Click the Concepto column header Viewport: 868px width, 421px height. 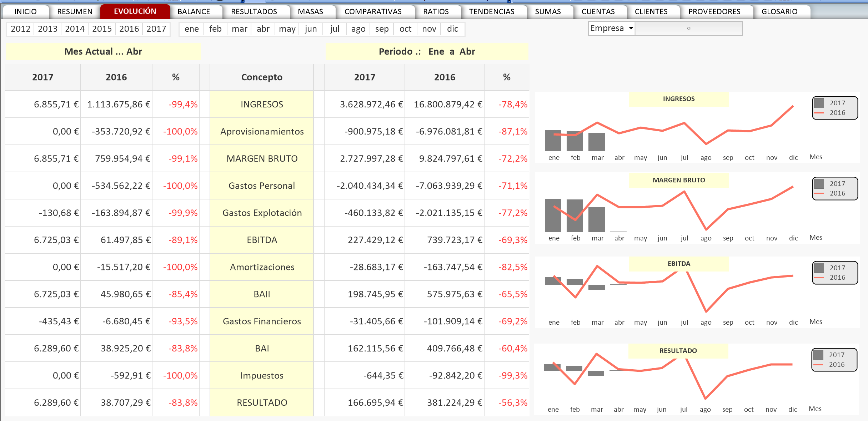262,77
